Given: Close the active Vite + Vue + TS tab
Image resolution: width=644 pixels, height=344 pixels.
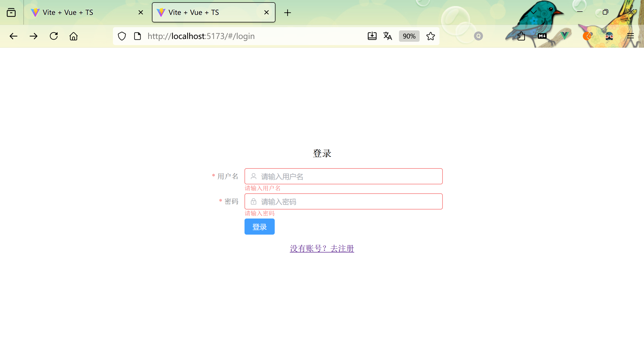Looking at the screenshot, I should [x=266, y=12].
